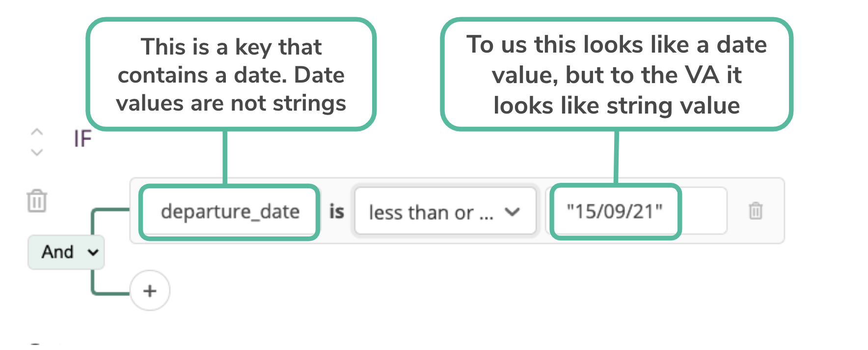The width and height of the screenshot is (868, 350).
Task: Click the 'is' label in the condition
Action: pos(336,212)
